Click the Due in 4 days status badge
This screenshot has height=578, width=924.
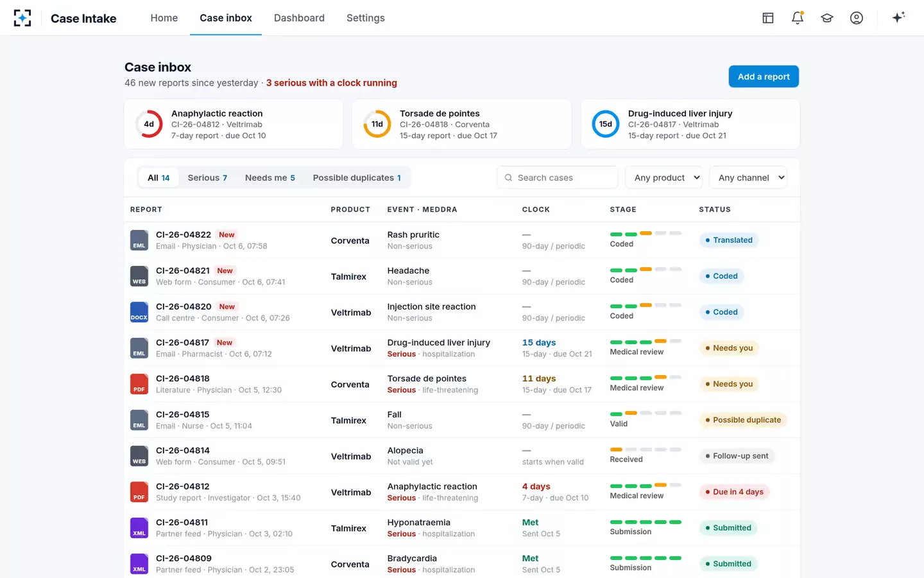(x=734, y=492)
